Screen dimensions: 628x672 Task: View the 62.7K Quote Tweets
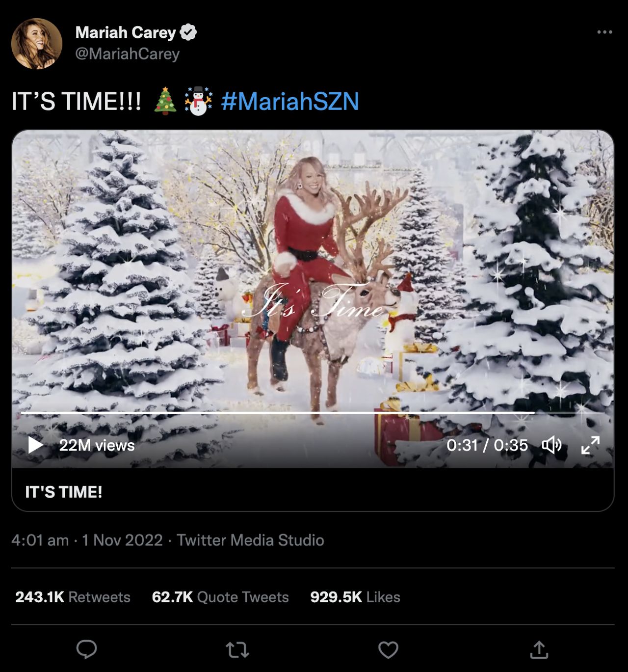[220, 597]
